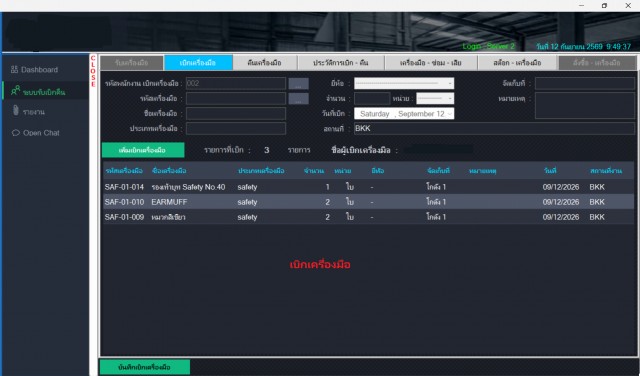Open the เครื่องมือ - ซ่อม - เสีย tab
This screenshot has height=376, width=640.
(x=431, y=63)
